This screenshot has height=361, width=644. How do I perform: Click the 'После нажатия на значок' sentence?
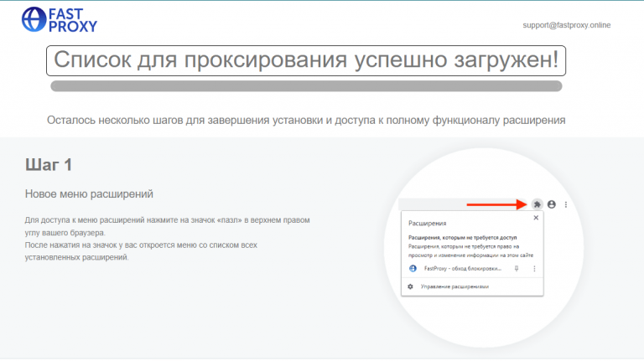click(141, 251)
